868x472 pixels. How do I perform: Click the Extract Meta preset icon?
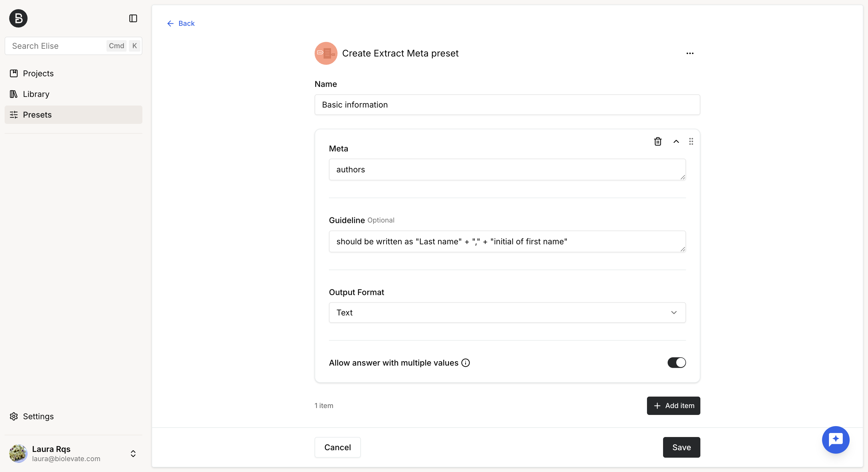[326, 53]
